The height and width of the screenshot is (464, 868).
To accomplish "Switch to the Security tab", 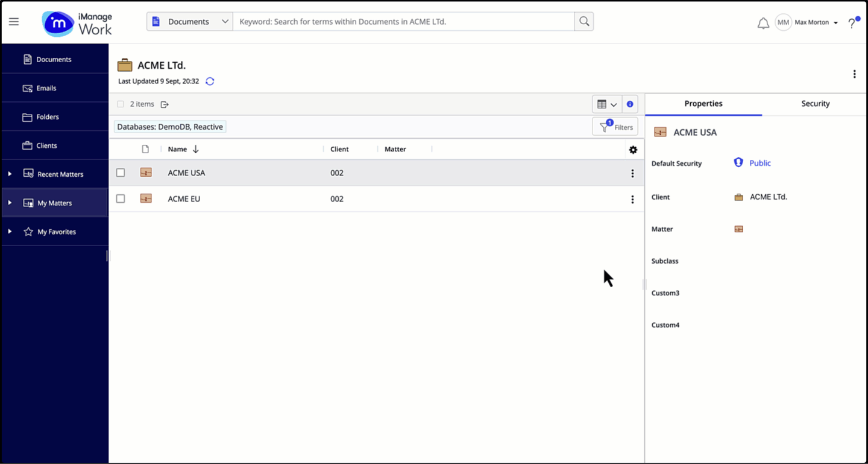I will (x=815, y=103).
